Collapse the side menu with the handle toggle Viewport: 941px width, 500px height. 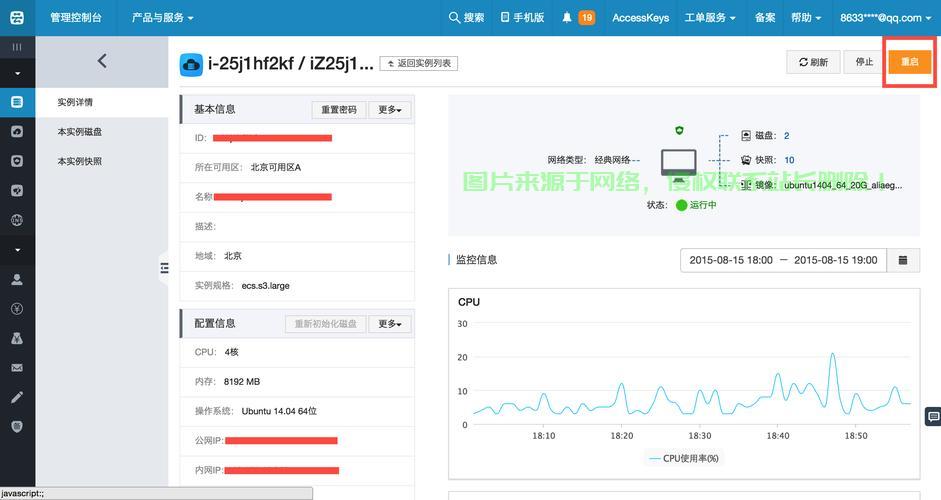(164, 268)
